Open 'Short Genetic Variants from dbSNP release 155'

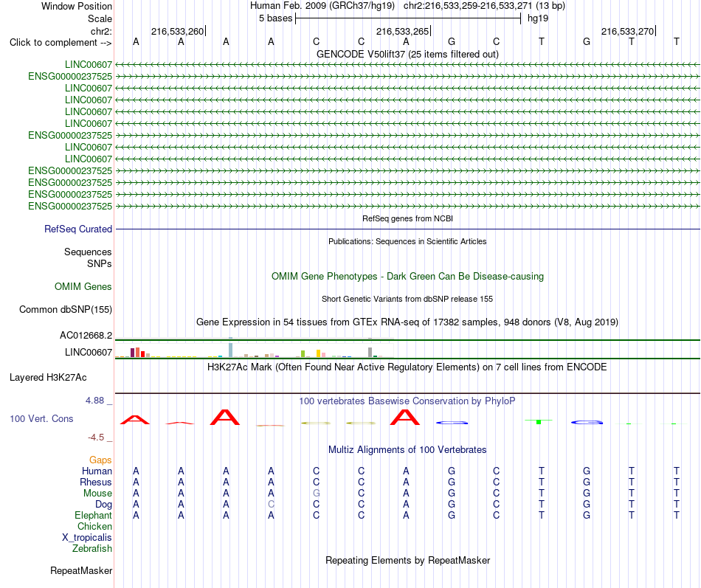pos(407,299)
